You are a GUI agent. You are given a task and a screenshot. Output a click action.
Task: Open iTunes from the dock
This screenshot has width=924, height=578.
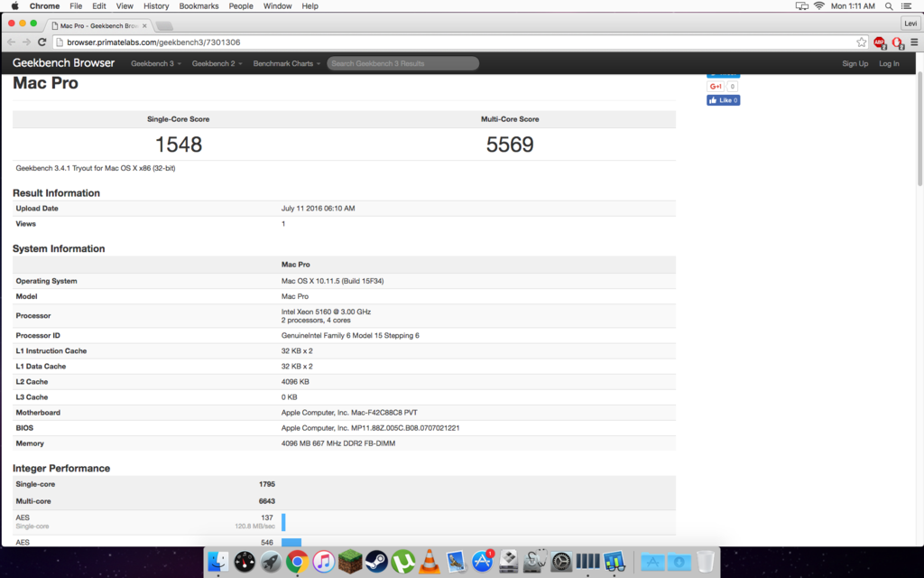(x=324, y=562)
